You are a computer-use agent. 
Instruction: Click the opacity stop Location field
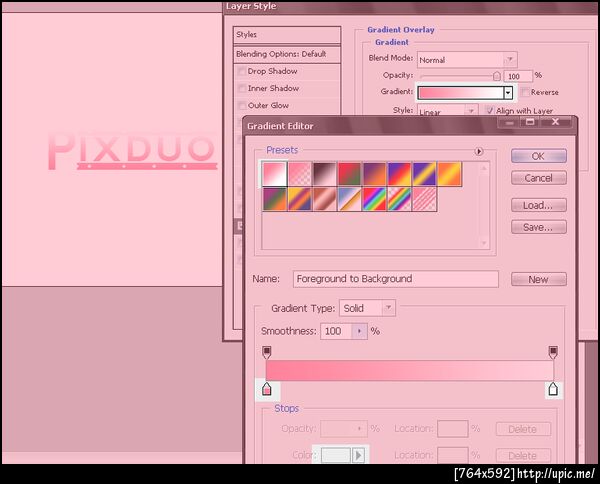point(453,429)
